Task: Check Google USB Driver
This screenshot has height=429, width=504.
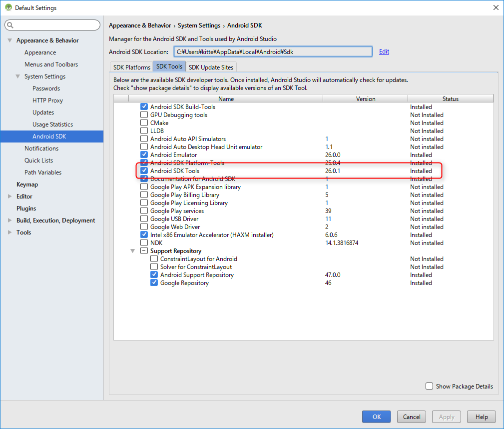Action: 144,219
